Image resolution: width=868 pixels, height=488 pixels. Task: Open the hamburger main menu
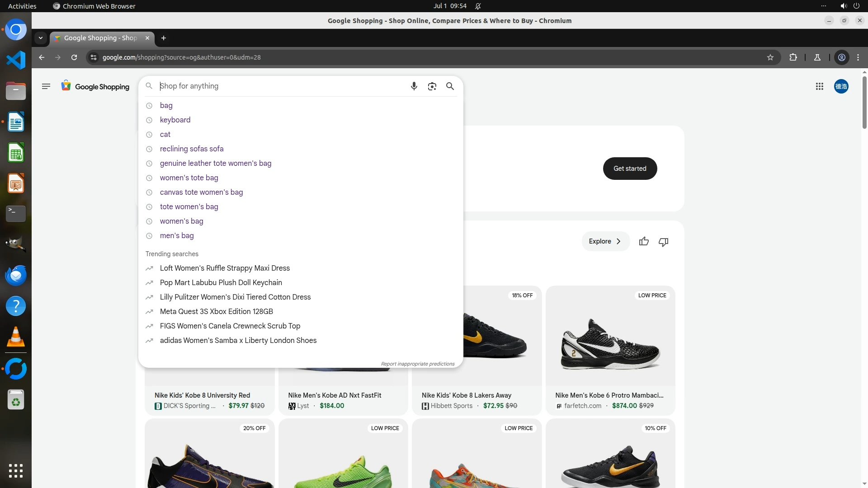46,86
